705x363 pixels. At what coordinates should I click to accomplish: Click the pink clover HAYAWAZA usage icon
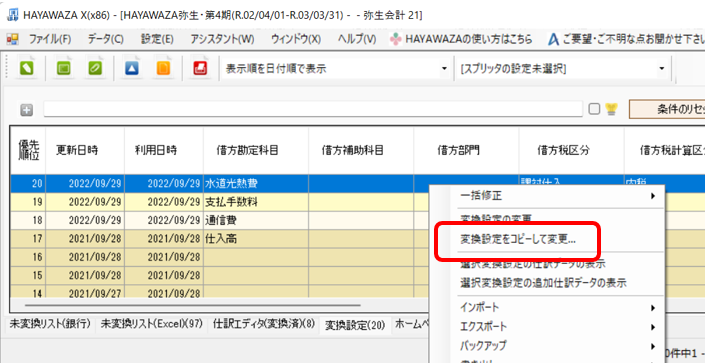click(x=395, y=40)
